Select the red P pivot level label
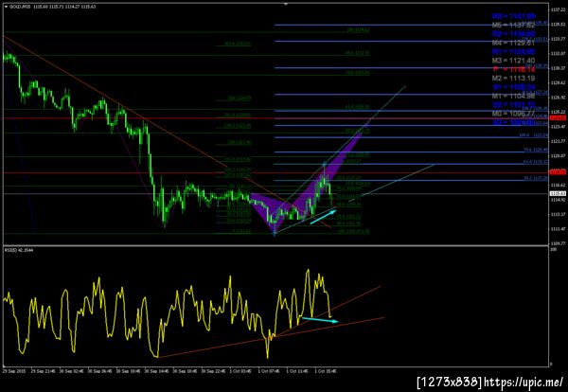568x392 pixels. [513, 69]
